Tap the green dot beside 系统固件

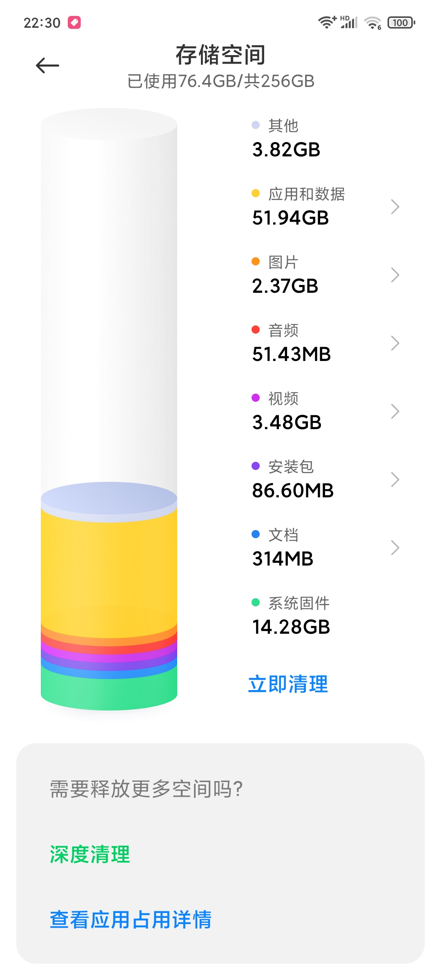tap(256, 602)
